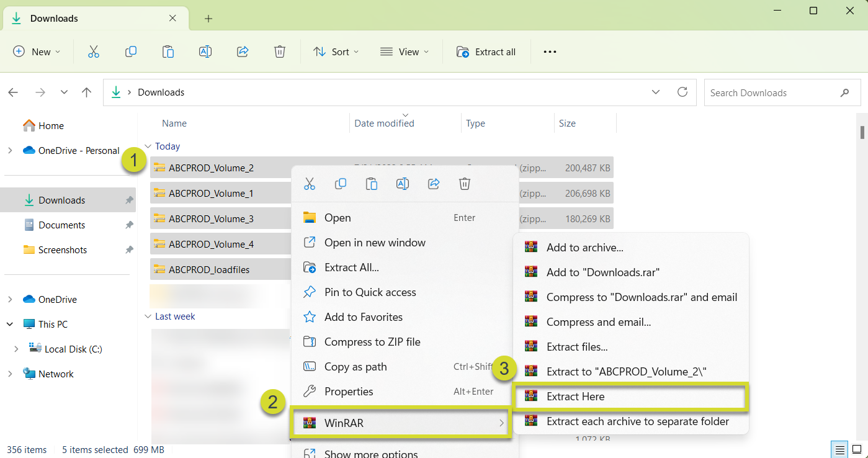
Task: Sort by Date modified column header
Action: (x=384, y=123)
